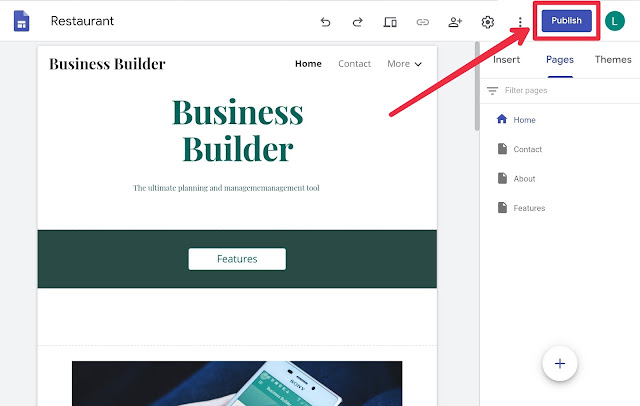
Task: Open the settings gear icon
Action: 487,22
